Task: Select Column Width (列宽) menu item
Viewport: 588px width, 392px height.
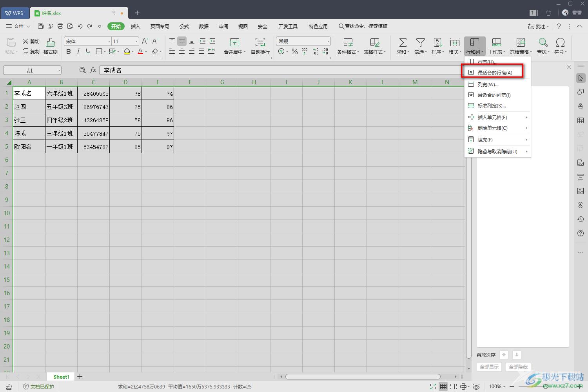Action: click(x=497, y=84)
